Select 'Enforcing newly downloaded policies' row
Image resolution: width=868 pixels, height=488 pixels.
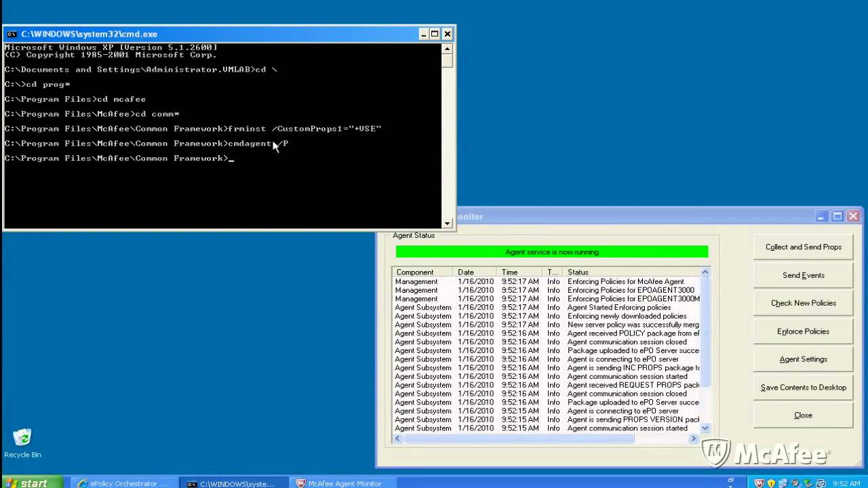(x=547, y=316)
